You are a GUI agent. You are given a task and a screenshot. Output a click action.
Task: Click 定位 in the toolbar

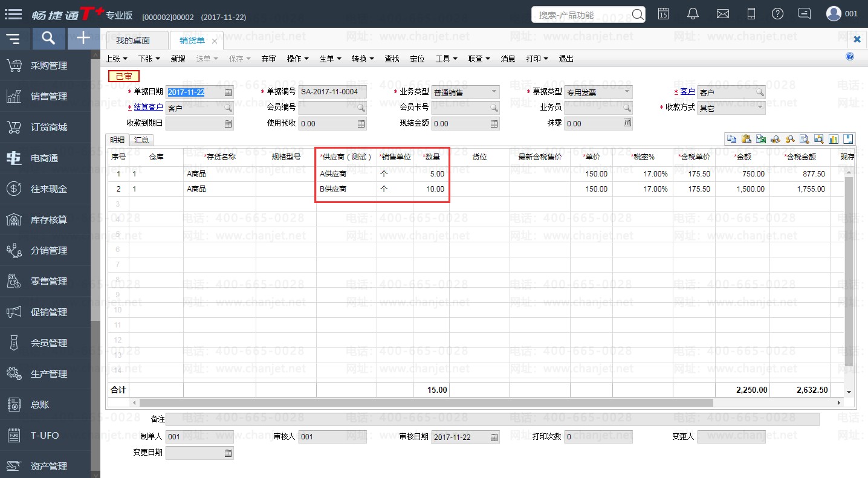point(417,59)
